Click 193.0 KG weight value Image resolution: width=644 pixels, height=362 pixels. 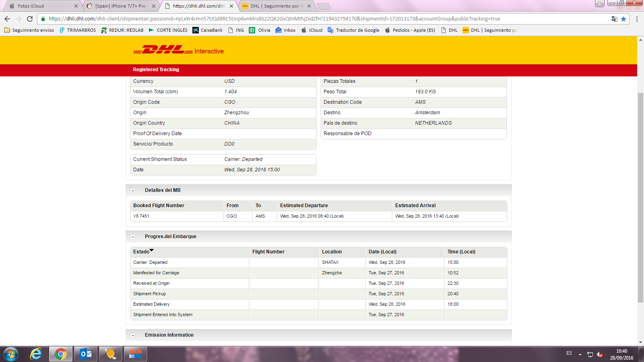(425, 92)
